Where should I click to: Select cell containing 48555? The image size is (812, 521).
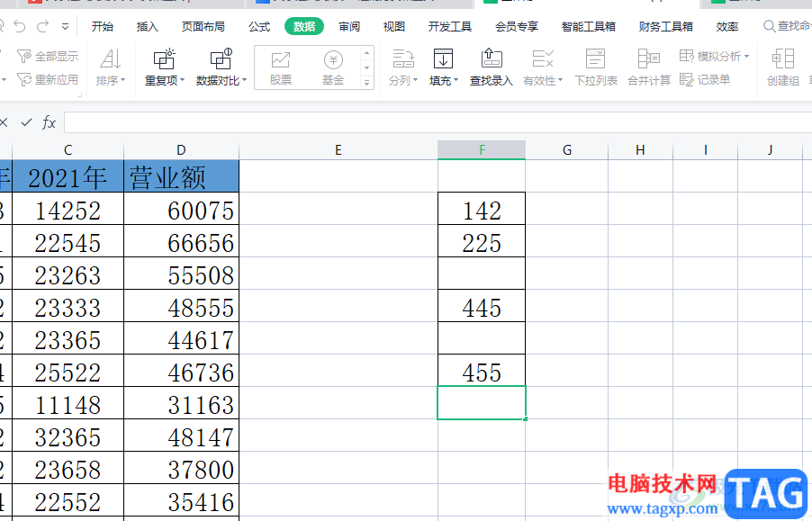click(x=181, y=306)
